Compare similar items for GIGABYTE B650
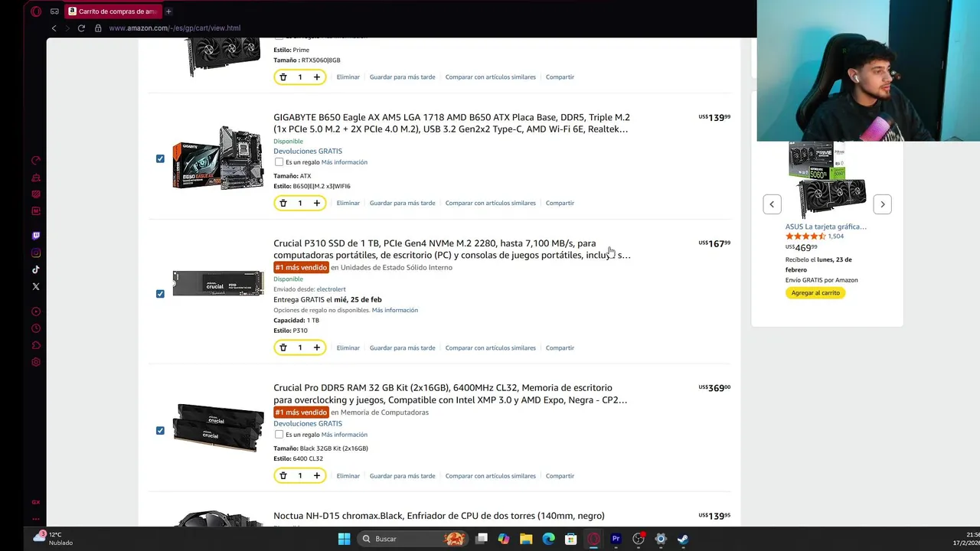The height and width of the screenshot is (551, 980). click(x=490, y=203)
